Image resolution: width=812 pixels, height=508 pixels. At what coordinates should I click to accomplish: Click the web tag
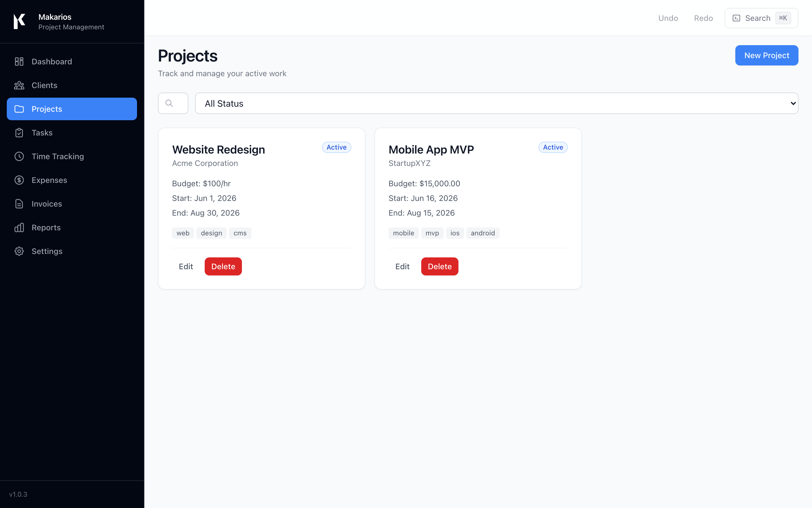[x=183, y=233]
